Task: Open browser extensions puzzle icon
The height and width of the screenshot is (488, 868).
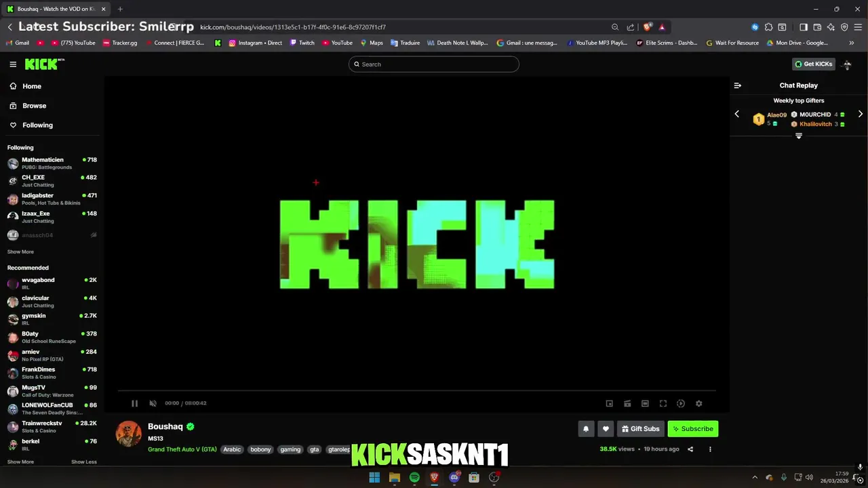Action: 768,27
